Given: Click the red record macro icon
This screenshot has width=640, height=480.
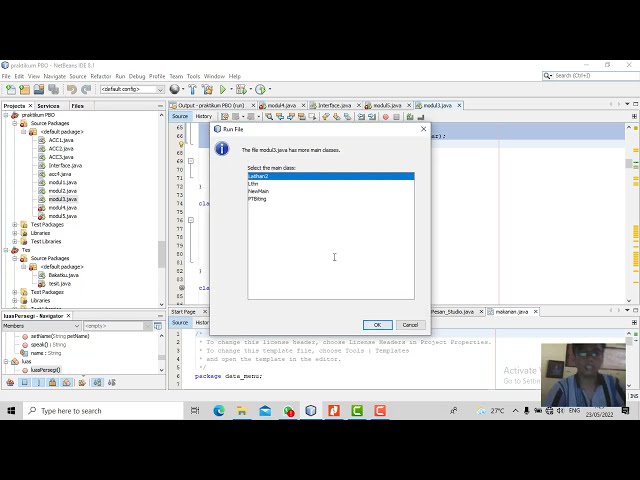Looking at the screenshot, I should click(385, 117).
